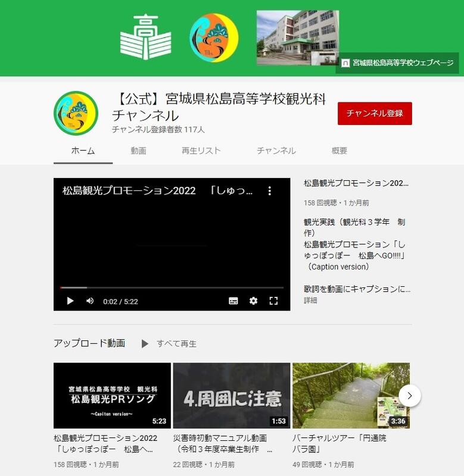Click すべて再生 to play all uploads
464x476 pixels.
coord(176,344)
